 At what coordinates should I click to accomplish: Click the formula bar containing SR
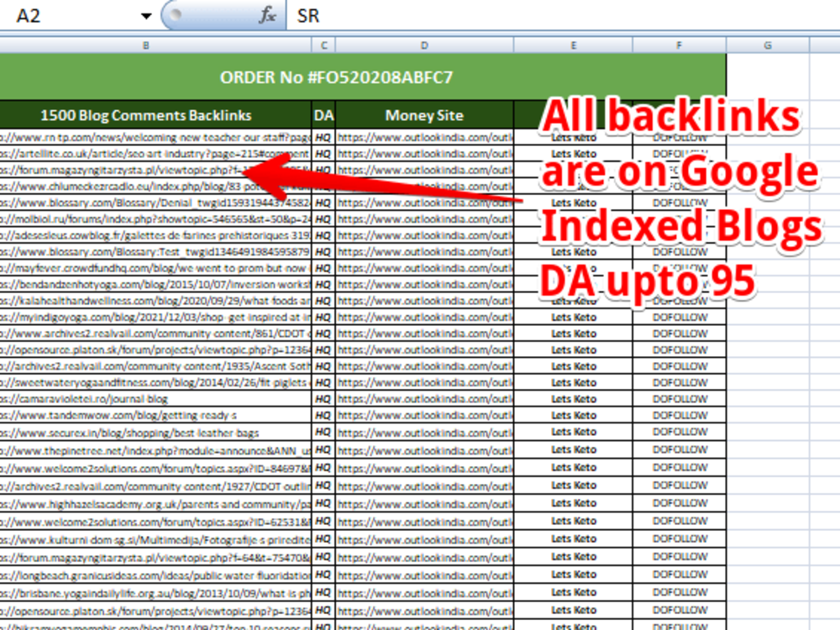pos(563,15)
